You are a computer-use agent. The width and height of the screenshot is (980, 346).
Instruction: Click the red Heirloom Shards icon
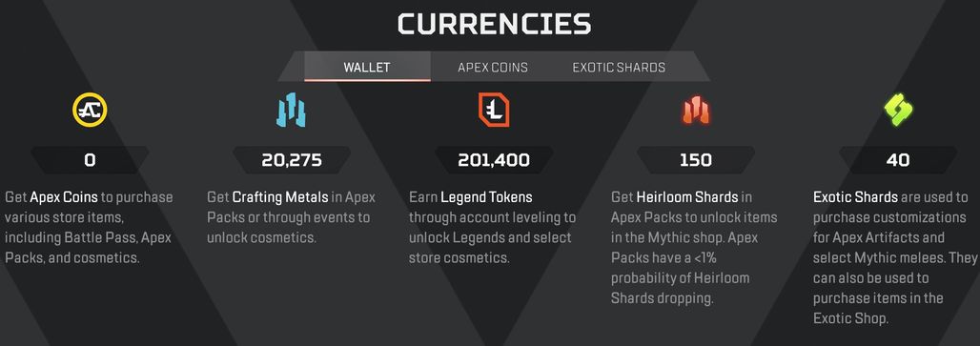coord(696,111)
